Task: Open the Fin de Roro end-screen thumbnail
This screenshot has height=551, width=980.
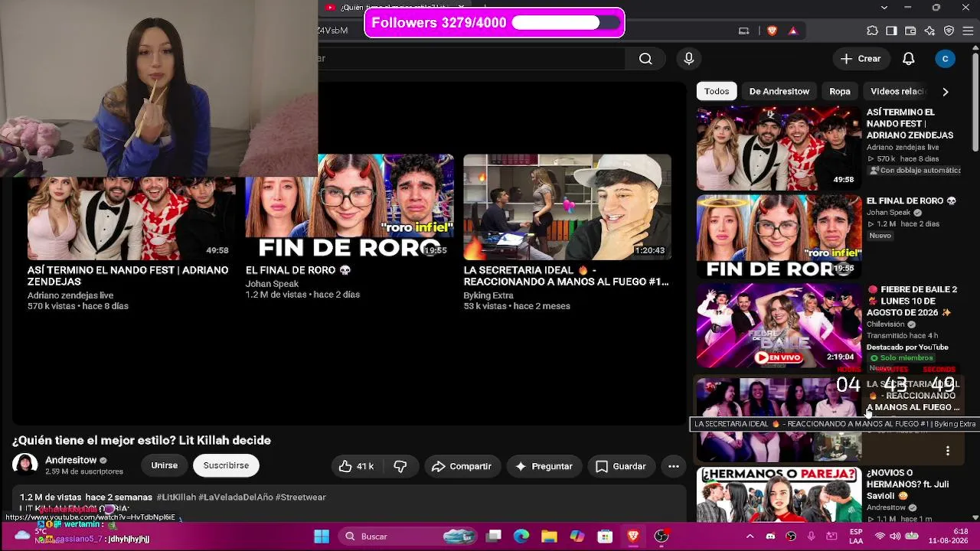Action: coord(349,207)
